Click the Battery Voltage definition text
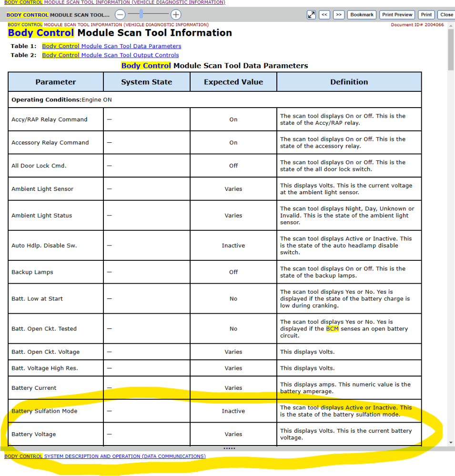The height and width of the screenshot is (476, 455). [x=346, y=434]
